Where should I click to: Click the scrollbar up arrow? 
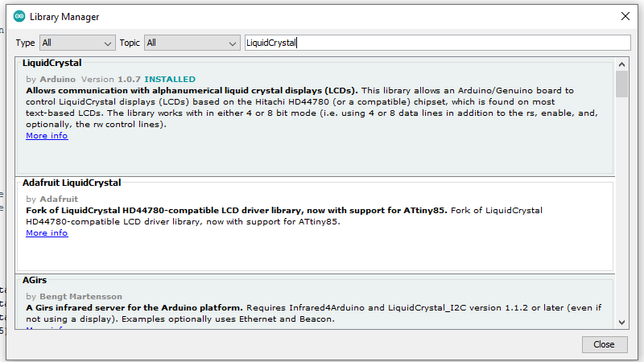[x=621, y=64]
